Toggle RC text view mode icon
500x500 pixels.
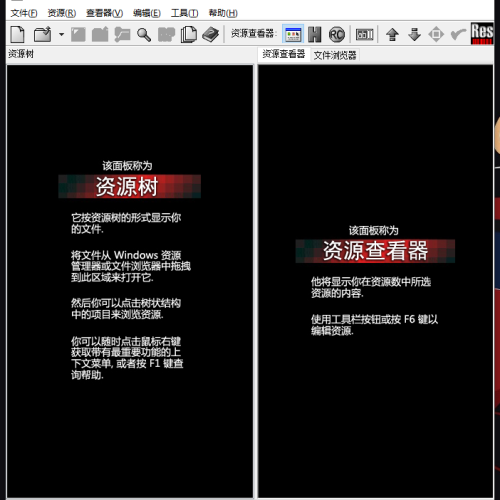[337, 34]
